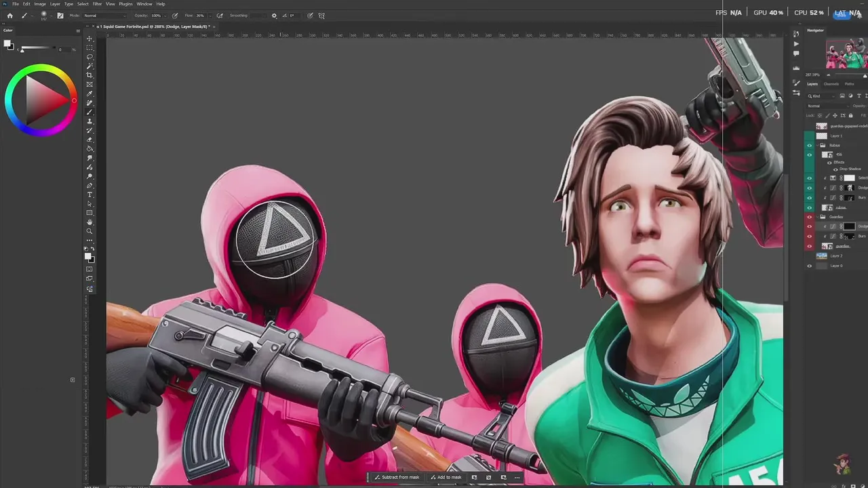Click the foreground/background color swatches in toolbar
The image size is (868, 488).
point(90,256)
